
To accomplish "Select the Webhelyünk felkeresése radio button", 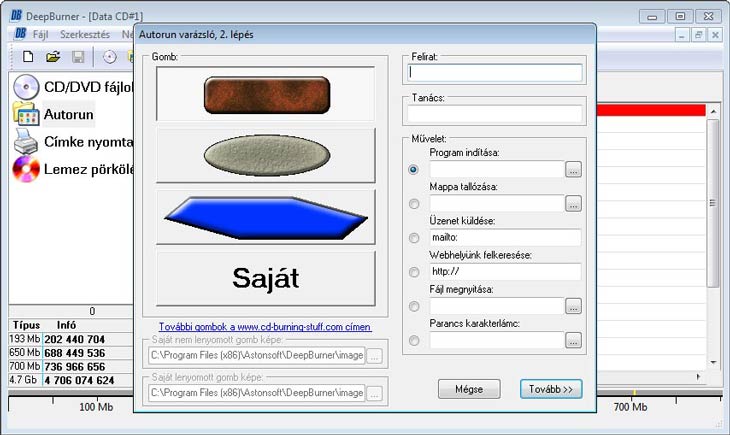I will [413, 272].
